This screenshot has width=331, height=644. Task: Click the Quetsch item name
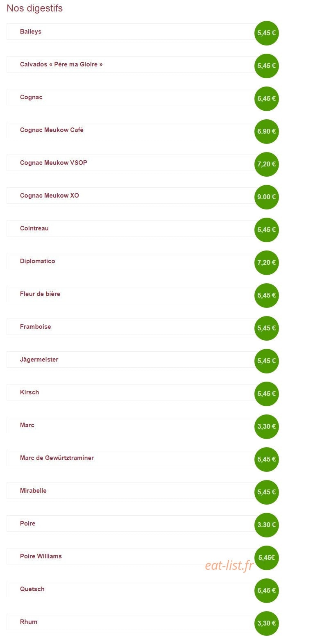(x=32, y=589)
